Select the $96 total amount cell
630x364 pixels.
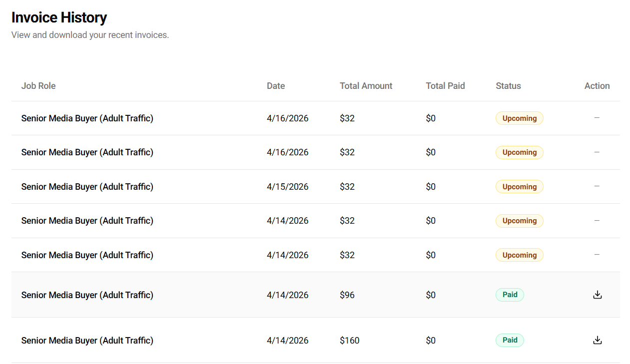click(x=347, y=295)
